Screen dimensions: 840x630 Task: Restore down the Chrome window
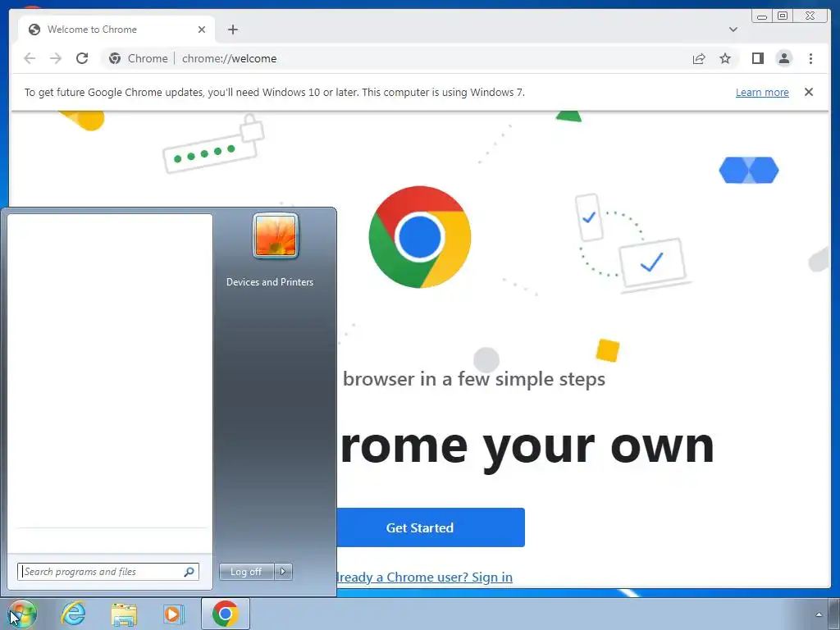click(783, 16)
